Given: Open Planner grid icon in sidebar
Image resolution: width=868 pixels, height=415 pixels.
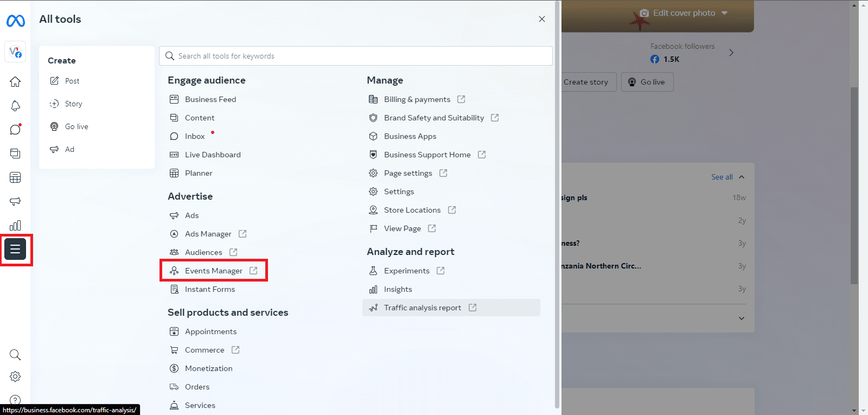Looking at the screenshot, I should click(15, 177).
